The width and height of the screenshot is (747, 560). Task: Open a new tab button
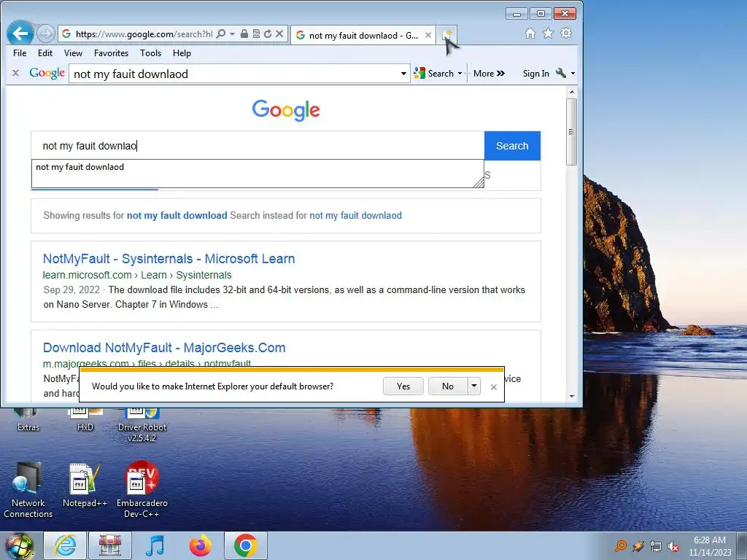(447, 35)
